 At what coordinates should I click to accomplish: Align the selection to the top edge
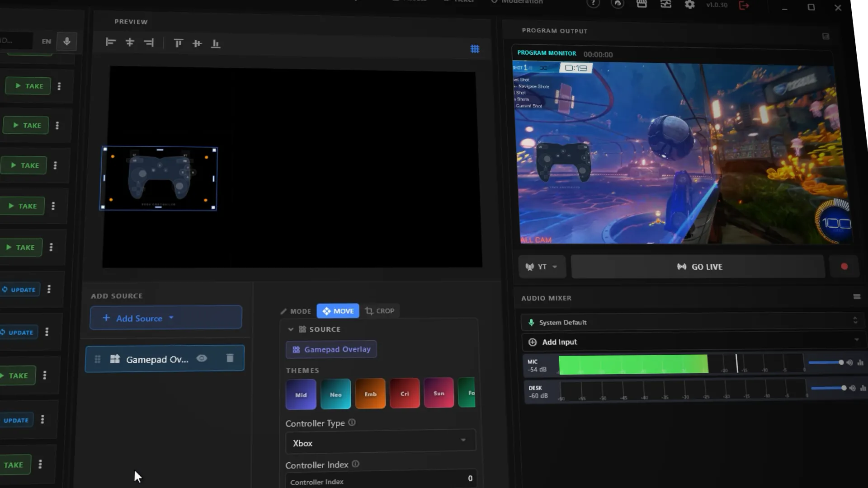[178, 43]
